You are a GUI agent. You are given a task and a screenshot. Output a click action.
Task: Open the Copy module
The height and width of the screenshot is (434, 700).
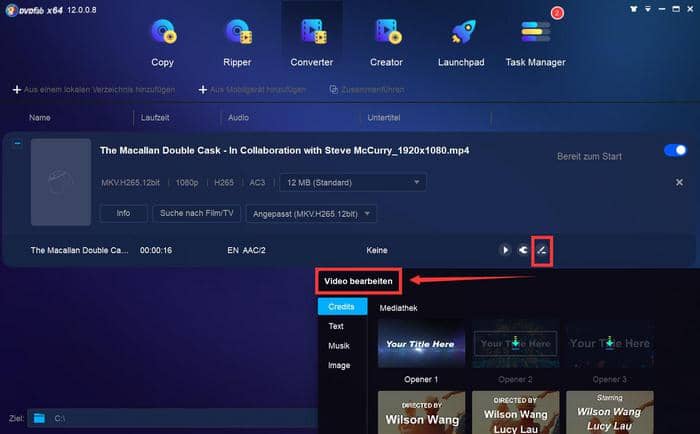pyautogui.click(x=163, y=43)
